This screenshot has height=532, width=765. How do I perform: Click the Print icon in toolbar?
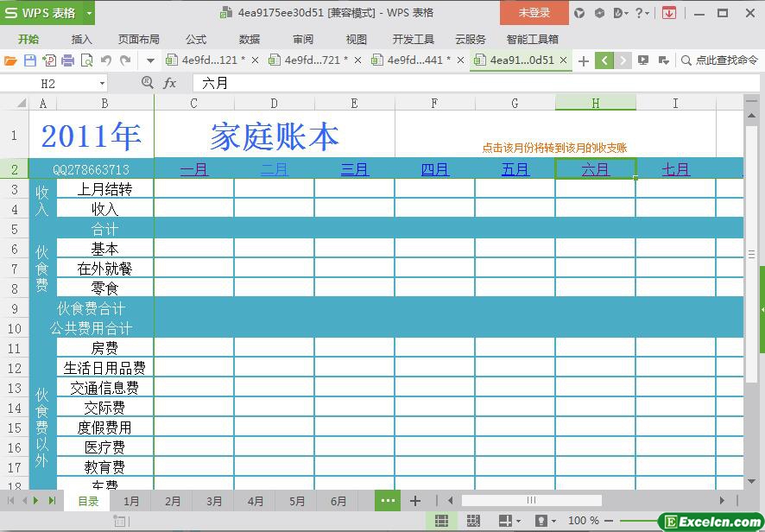click(x=67, y=60)
